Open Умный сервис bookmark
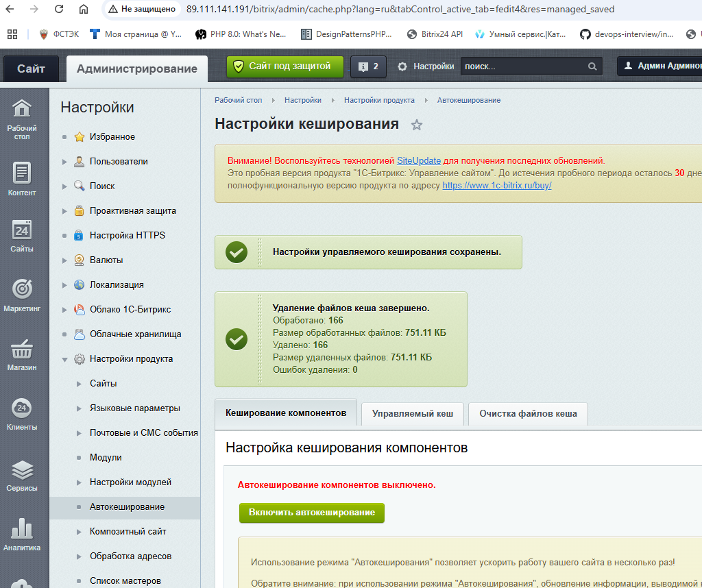Screen dimensions: 702x588 520,34
